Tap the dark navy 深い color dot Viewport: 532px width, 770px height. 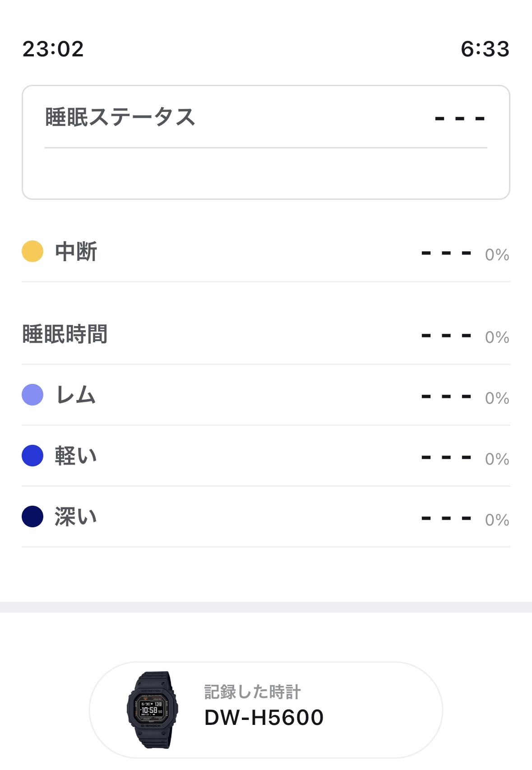pos(32,516)
